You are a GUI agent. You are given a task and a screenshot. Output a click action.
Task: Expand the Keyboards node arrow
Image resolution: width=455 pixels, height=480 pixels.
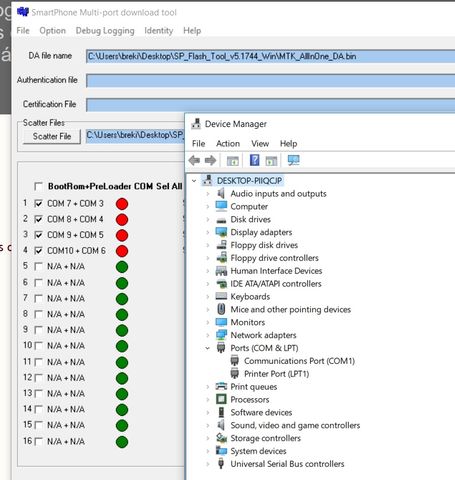pyautogui.click(x=207, y=296)
